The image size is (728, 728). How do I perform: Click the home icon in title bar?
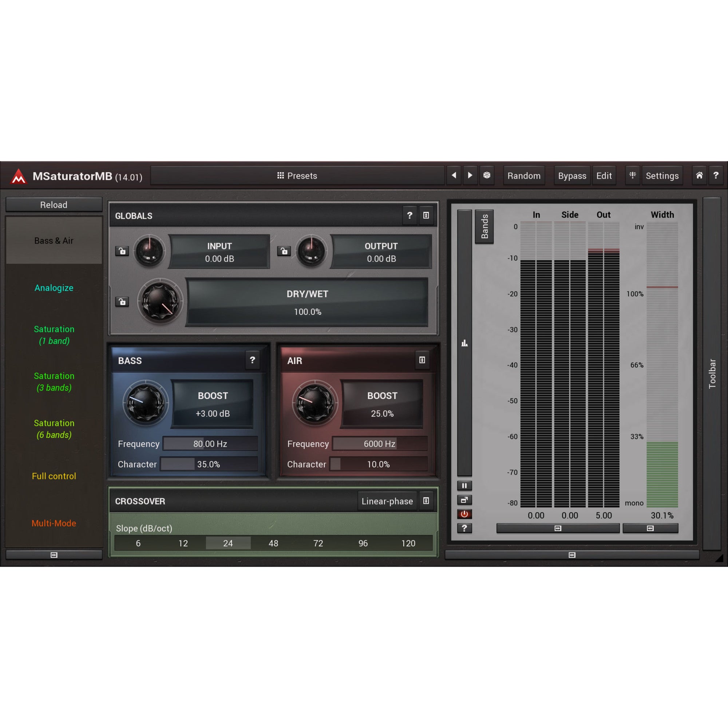[699, 175]
